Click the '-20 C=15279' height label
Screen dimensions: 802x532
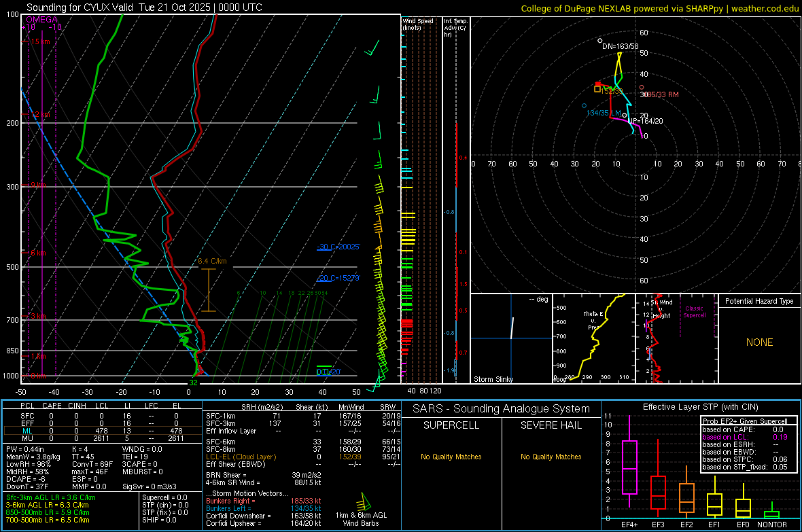click(x=338, y=278)
